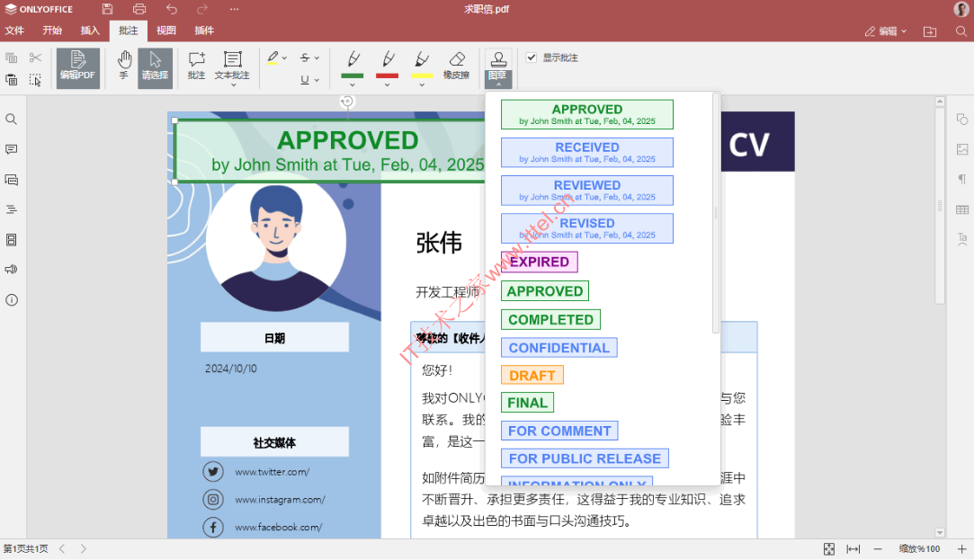The width and height of the screenshot is (974, 560).
Task: Open the About info icon
Action: coord(11,300)
